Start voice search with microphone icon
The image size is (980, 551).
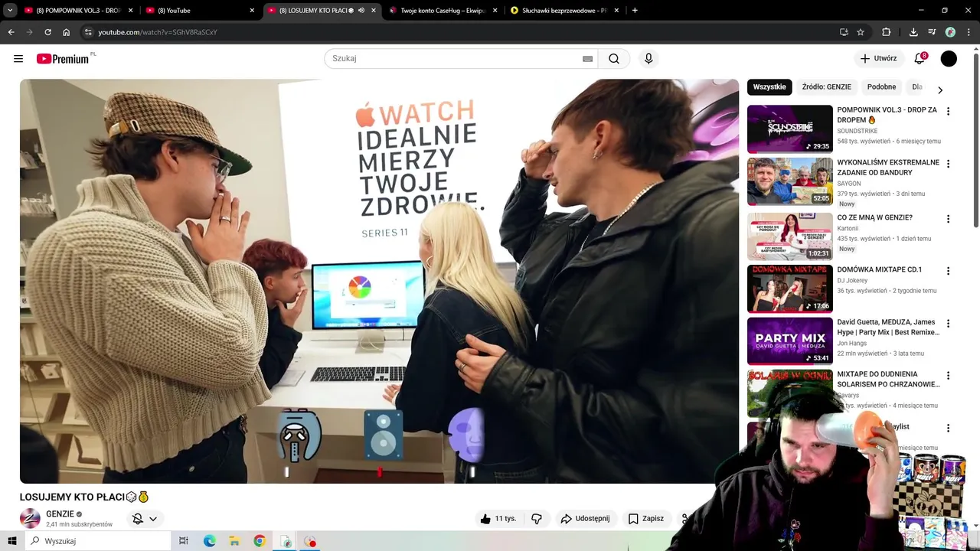[648, 58]
